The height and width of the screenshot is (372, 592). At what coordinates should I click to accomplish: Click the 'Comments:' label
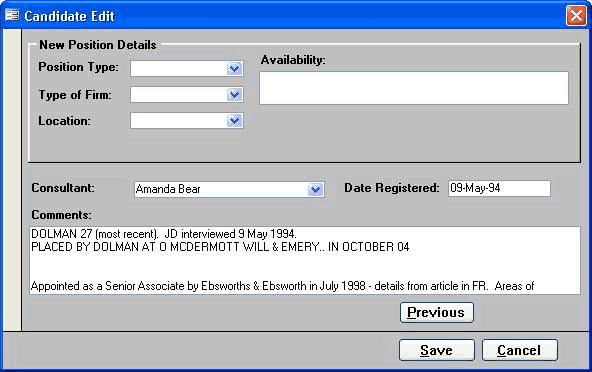[x=62, y=215]
